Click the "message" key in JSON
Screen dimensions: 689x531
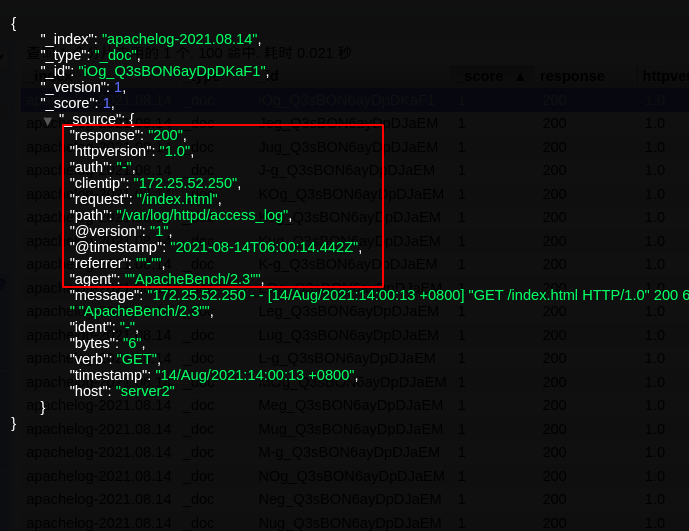tap(106, 295)
